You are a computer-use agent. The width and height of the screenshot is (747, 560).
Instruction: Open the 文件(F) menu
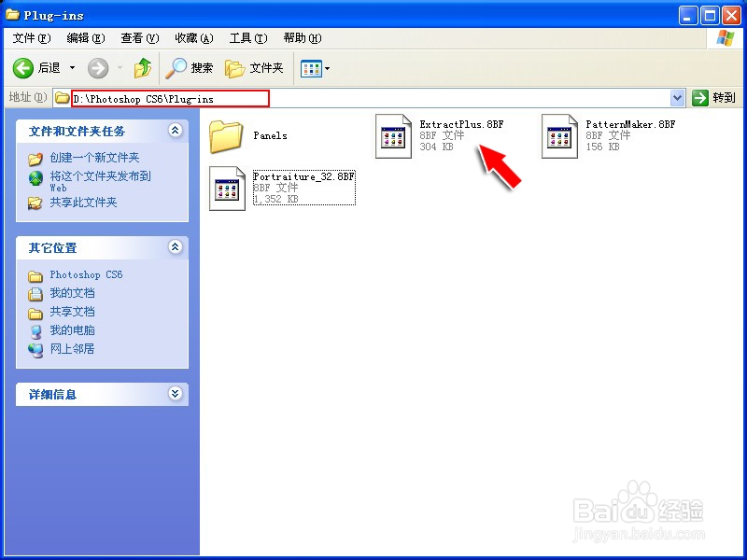click(32, 38)
